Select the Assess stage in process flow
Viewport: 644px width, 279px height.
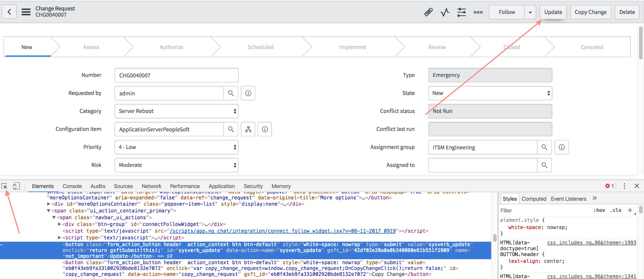point(91,47)
